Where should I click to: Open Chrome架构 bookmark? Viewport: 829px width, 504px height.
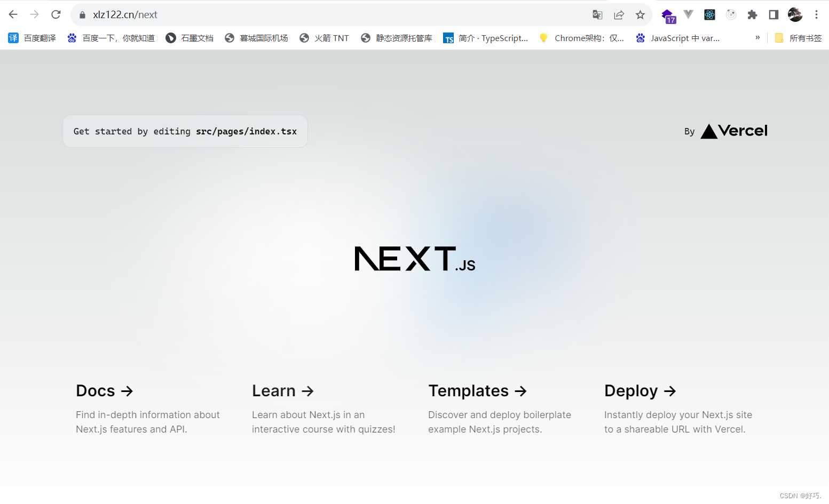pyautogui.click(x=581, y=38)
